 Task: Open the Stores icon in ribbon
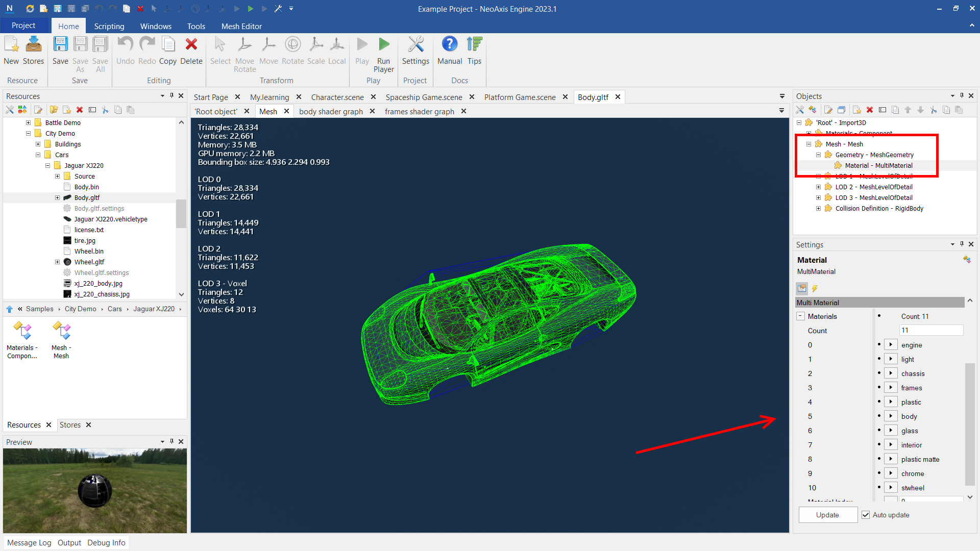tap(34, 45)
